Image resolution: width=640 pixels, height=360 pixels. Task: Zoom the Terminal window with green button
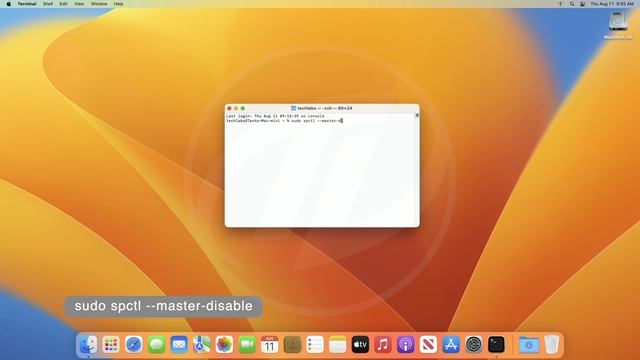(x=242, y=108)
